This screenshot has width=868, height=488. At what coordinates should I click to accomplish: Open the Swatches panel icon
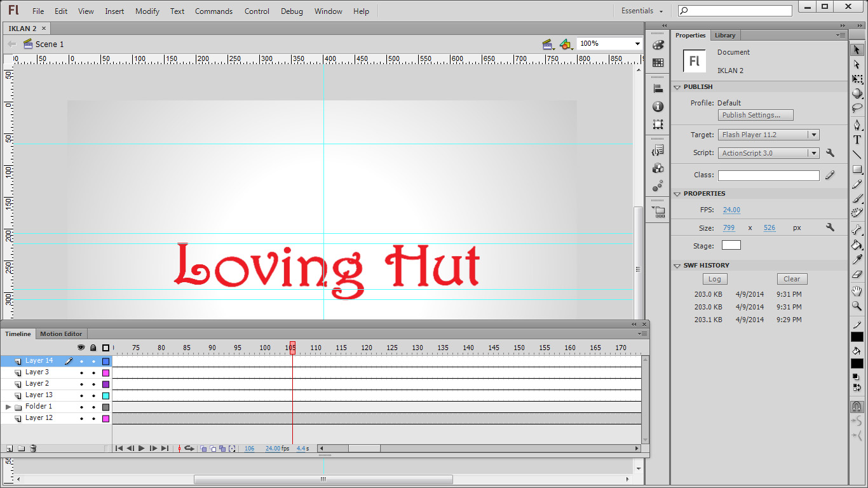[658, 63]
